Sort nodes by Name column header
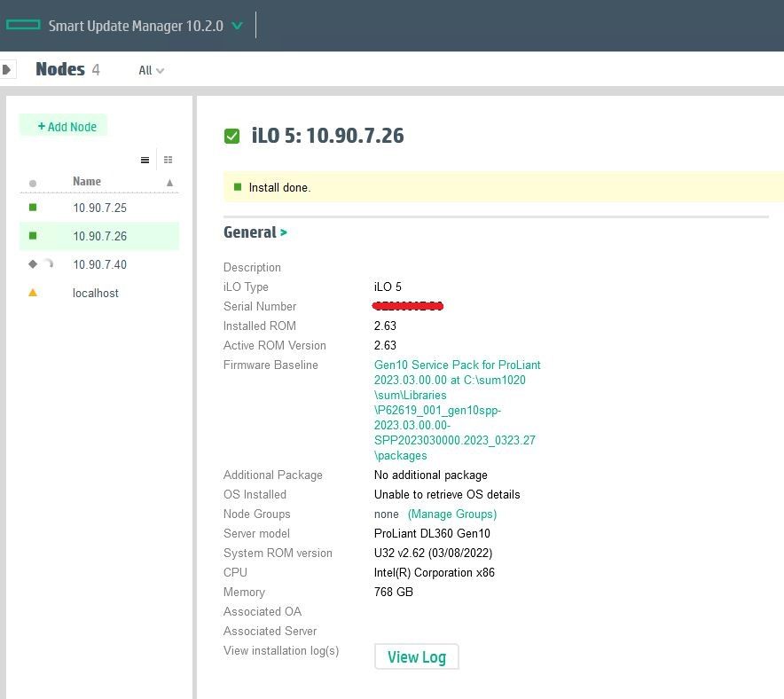784x699 pixels. tap(87, 181)
